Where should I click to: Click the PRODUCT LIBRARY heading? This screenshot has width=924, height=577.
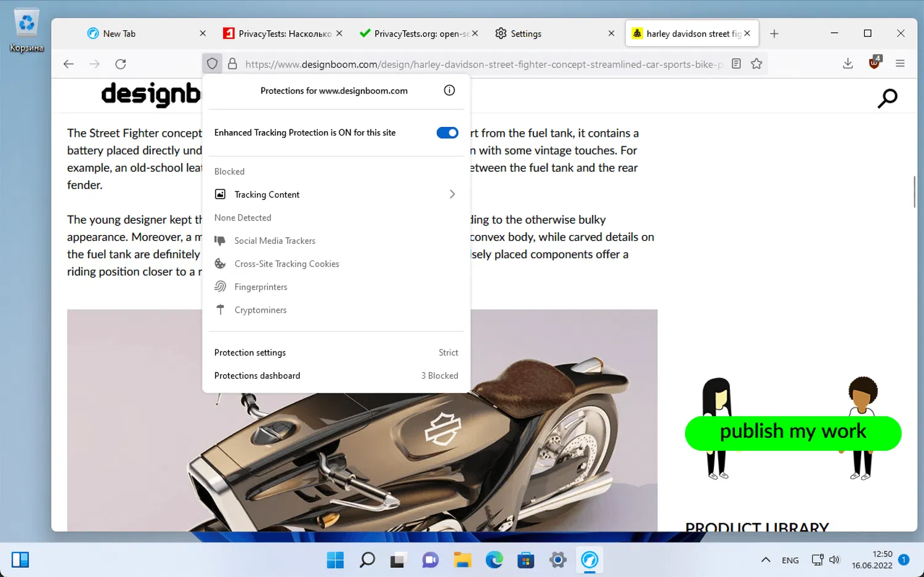pyautogui.click(x=757, y=527)
